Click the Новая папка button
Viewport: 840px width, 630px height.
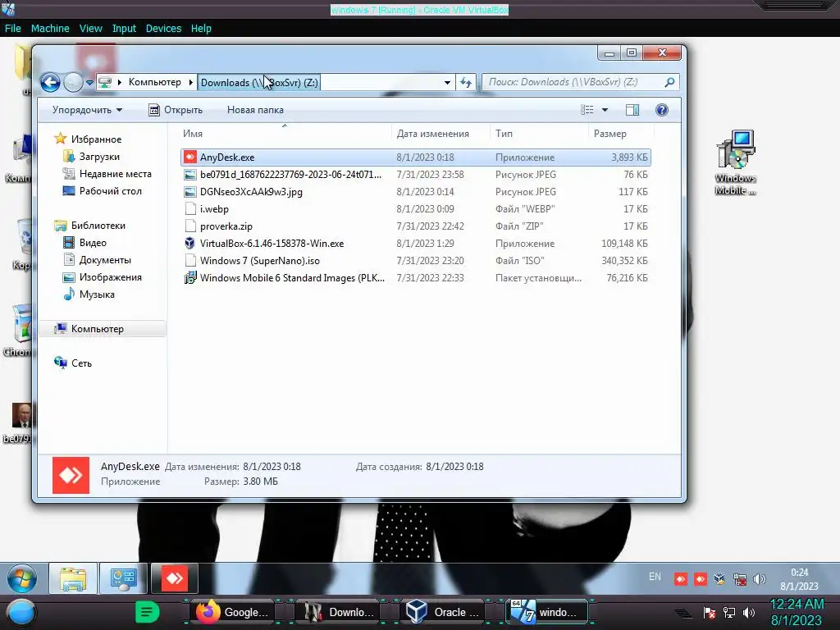point(255,110)
